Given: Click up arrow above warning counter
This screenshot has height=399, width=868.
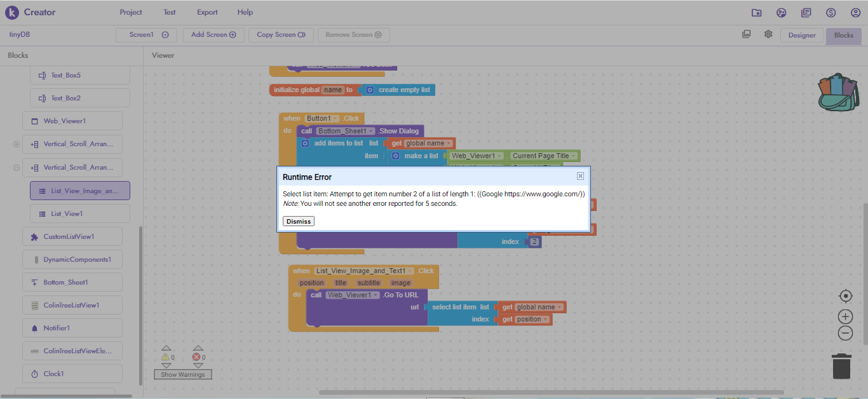Looking at the screenshot, I should [x=166, y=348].
